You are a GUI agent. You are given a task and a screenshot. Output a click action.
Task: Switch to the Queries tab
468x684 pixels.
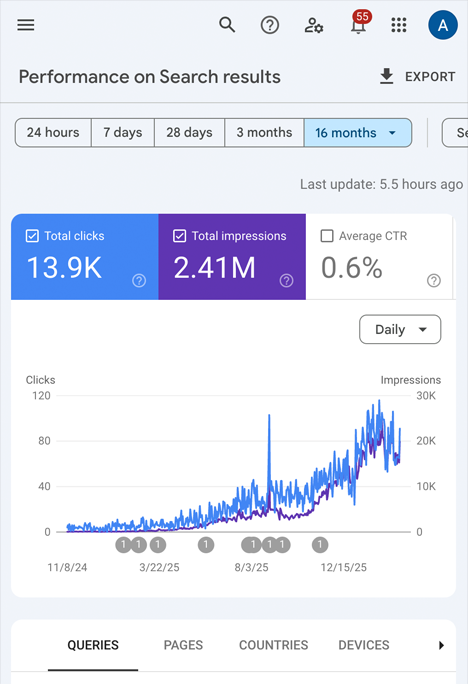coord(93,645)
